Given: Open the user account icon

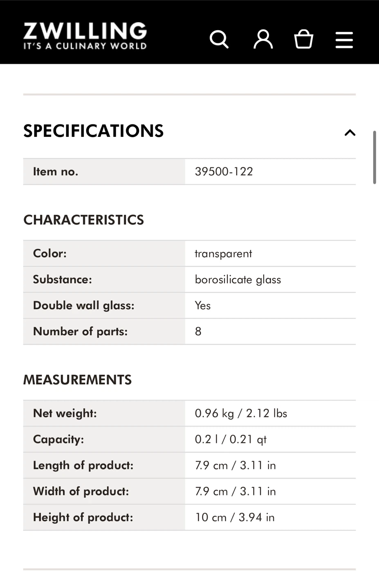Looking at the screenshot, I should [263, 39].
